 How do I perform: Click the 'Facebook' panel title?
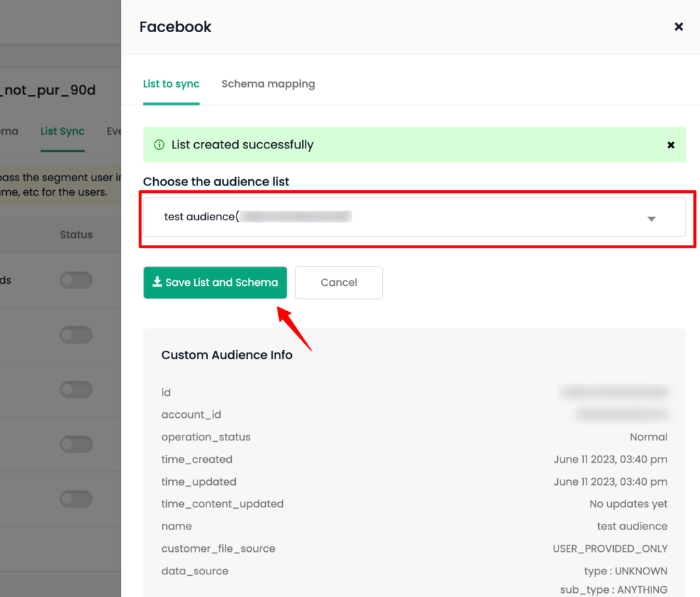pos(176,27)
